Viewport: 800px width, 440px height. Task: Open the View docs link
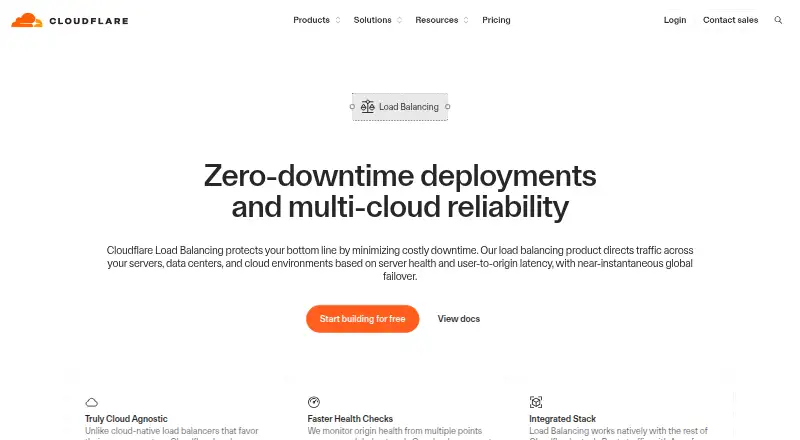coord(459,319)
